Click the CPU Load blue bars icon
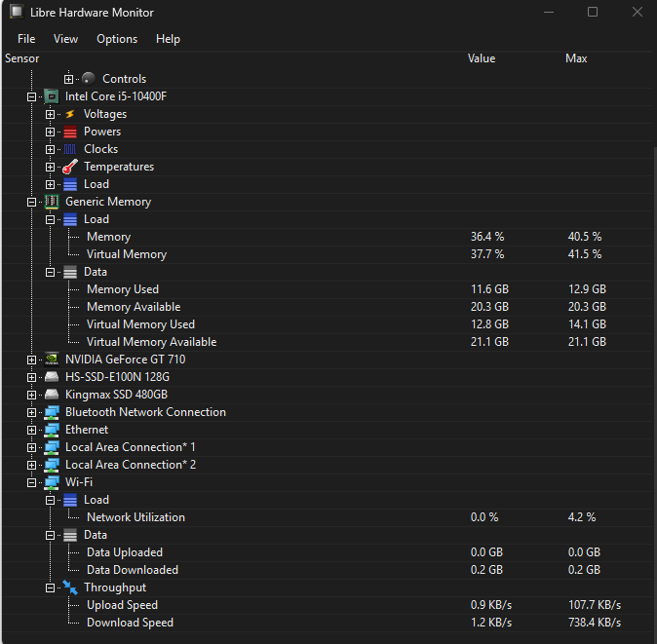The image size is (657, 644). pyautogui.click(x=70, y=184)
